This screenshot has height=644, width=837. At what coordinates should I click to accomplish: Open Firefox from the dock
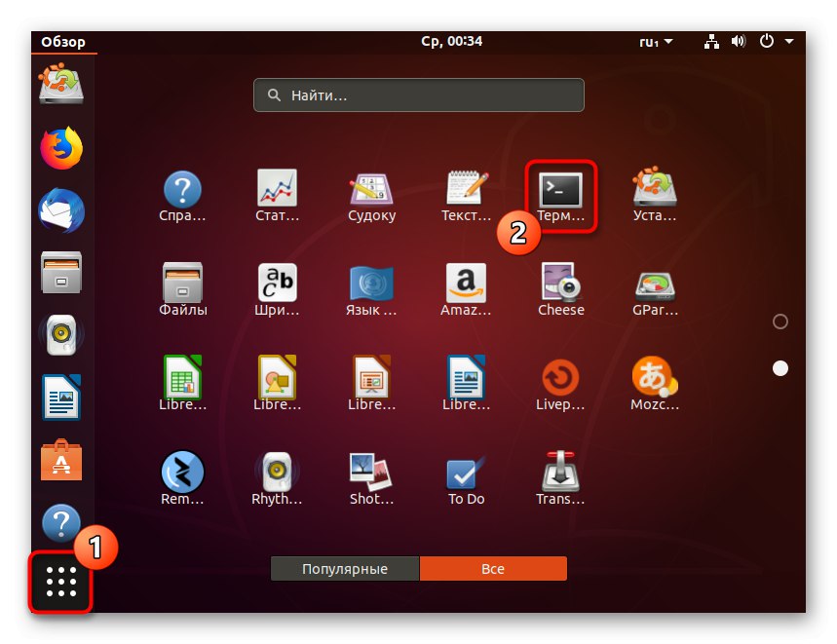point(60,147)
